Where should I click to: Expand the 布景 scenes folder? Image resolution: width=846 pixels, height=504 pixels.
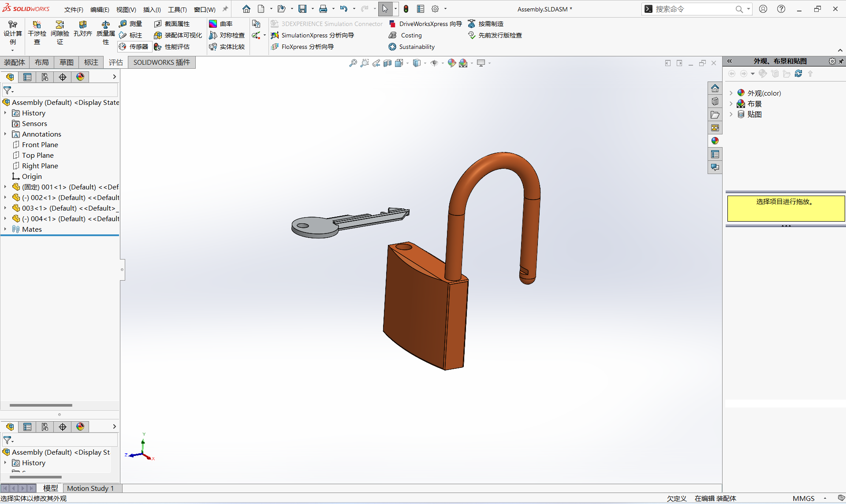[731, 104]
